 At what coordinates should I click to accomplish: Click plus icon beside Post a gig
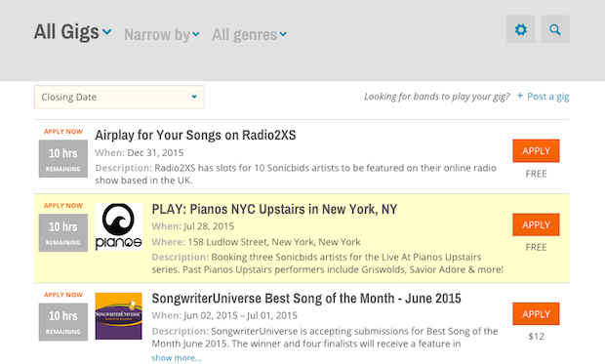tap(520, 96)
